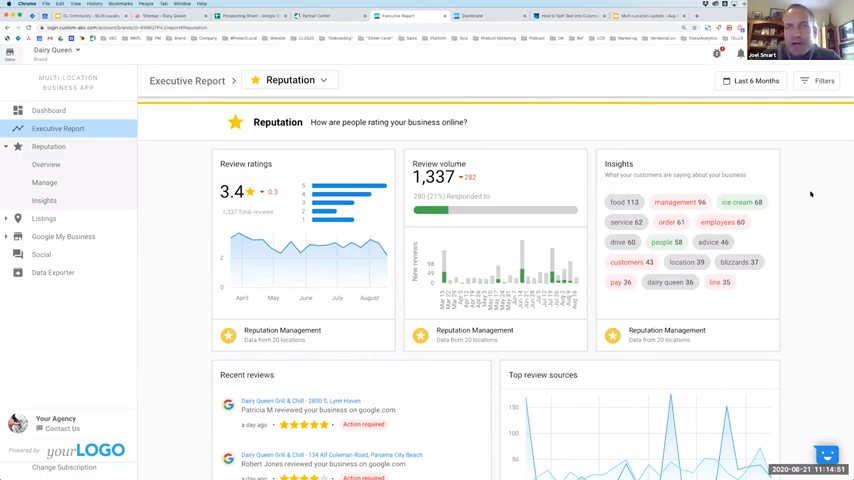Open the Dairy Queen brand dropdown
Viewport: 854px width, 480px height.
tap(57, 50)
